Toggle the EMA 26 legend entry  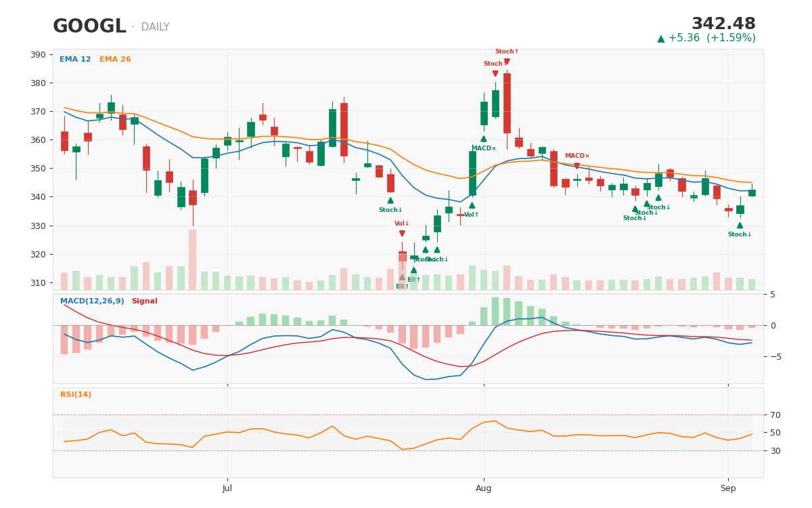tap(115, 60)
